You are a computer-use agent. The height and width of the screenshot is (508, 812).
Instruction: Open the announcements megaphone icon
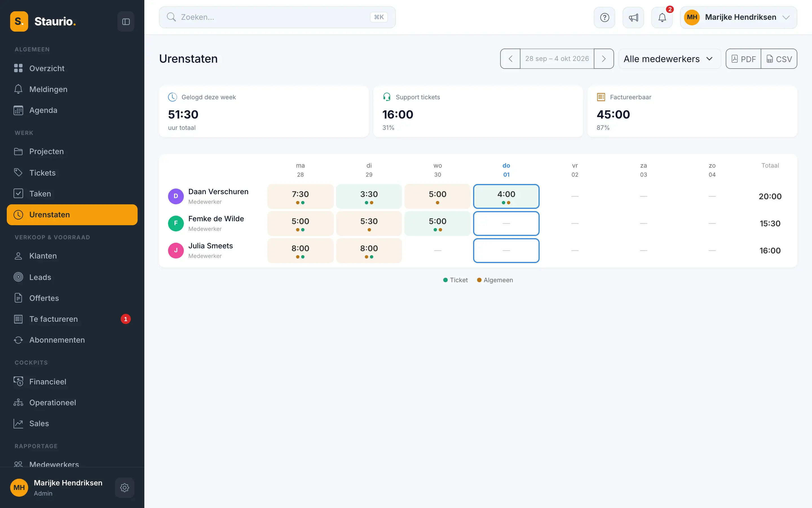point(633,17)
